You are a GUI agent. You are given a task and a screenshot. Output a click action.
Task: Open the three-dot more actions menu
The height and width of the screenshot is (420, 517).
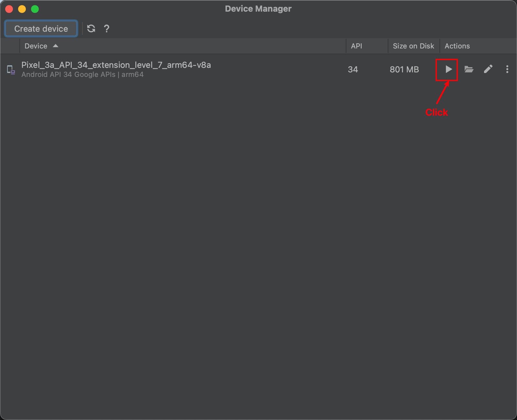tap(507, 69)
